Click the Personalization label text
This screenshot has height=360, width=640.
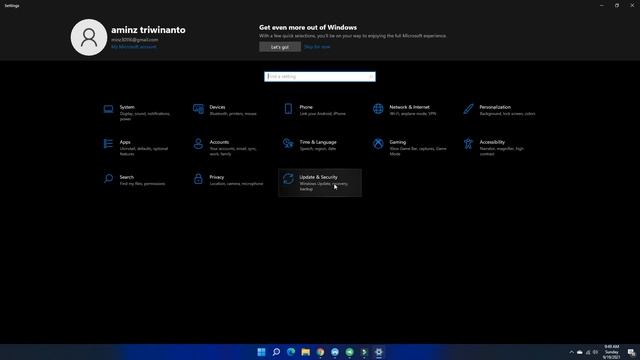pyautogui.click(x=495, y=107)
